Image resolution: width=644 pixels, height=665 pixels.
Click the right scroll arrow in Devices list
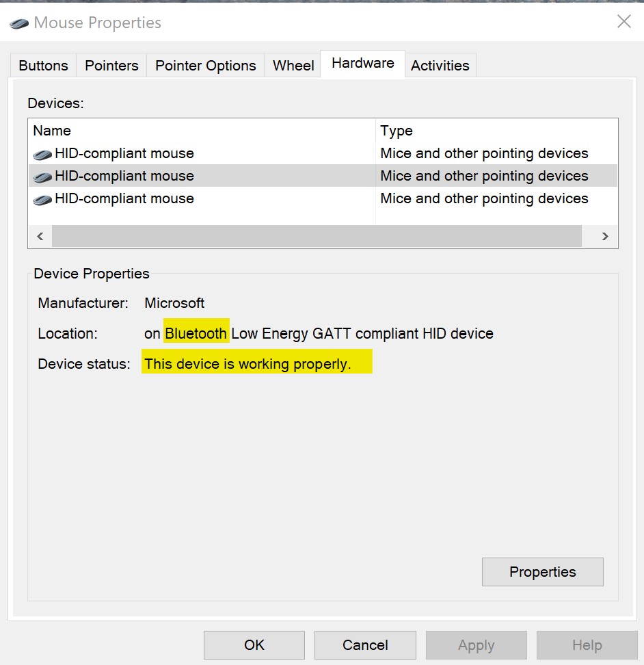pyautogui.click(x=605, y=236)
